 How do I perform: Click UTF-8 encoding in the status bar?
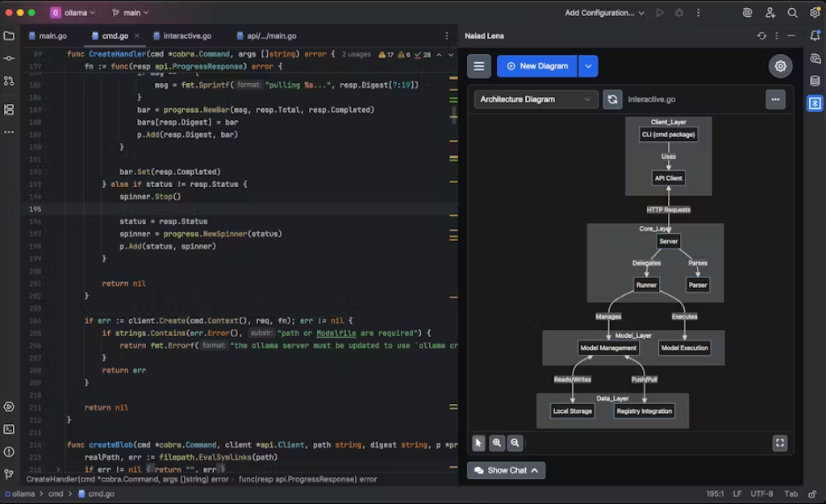[x=761, y=494]
